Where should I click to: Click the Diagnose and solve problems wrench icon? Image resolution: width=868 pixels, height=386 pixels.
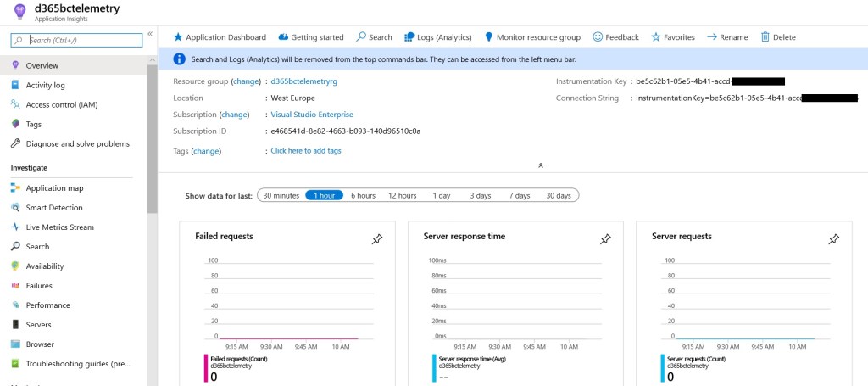pyautogui.click(x=15, y=143)
